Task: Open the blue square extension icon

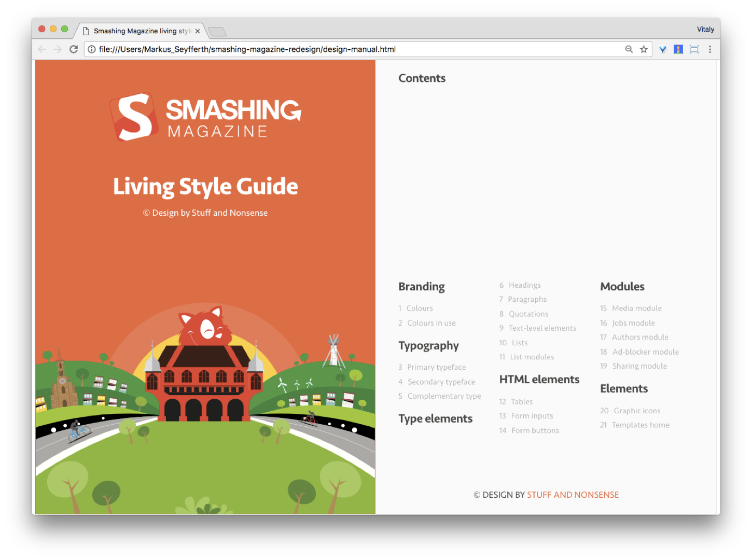Action: 678,49
